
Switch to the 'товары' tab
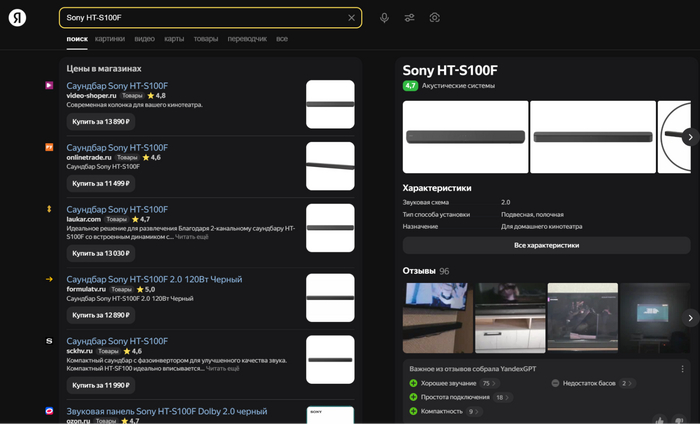pos(205,39)
